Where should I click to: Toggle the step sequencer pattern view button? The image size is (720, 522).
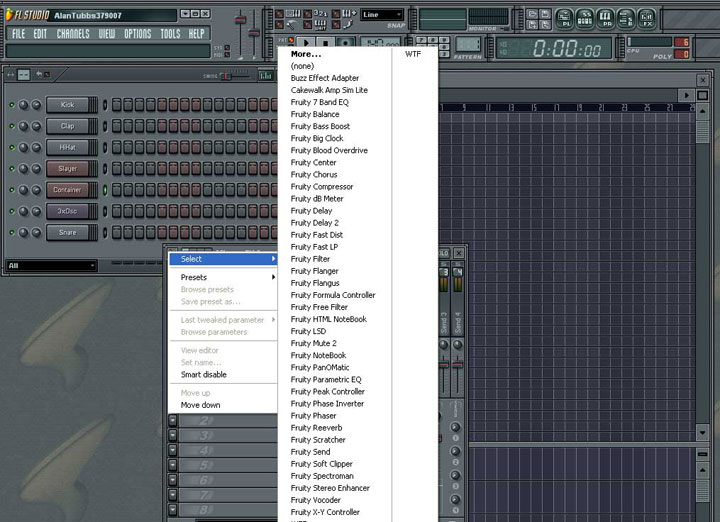(23, 74)
